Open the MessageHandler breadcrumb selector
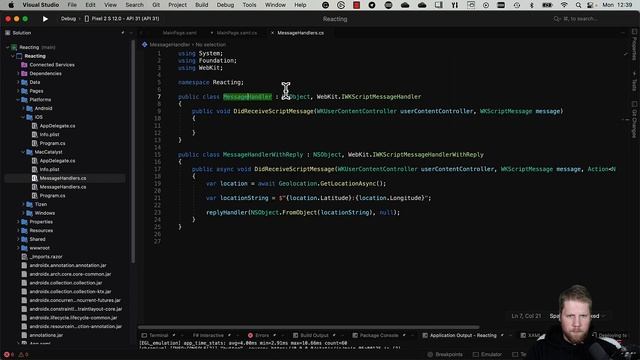The width and height of the screenshot is (640, 360). 170,44
